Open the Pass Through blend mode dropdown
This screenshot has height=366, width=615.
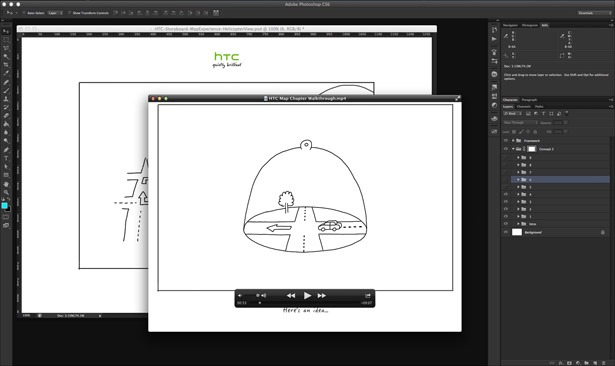tap(520, 122)
